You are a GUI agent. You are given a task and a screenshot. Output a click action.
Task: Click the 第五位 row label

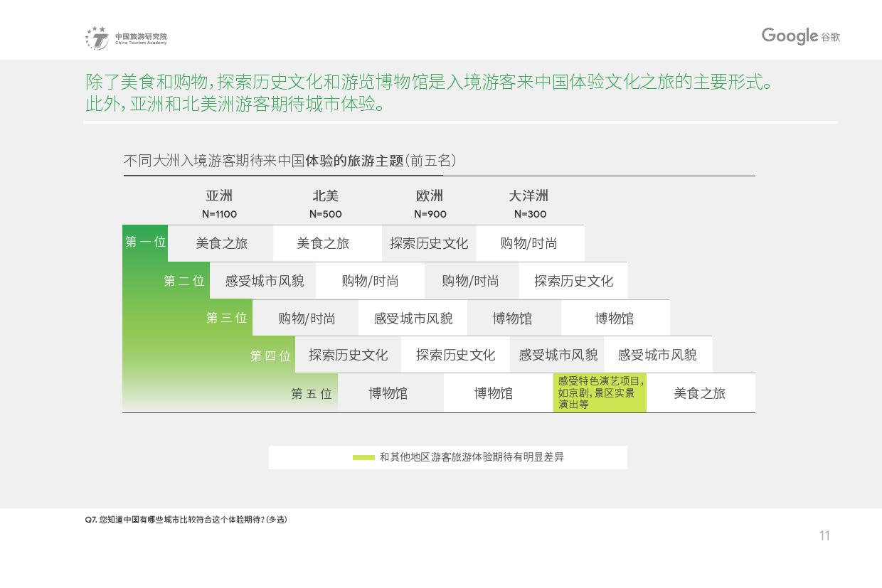pyautogui.click(x=311, y=393)
